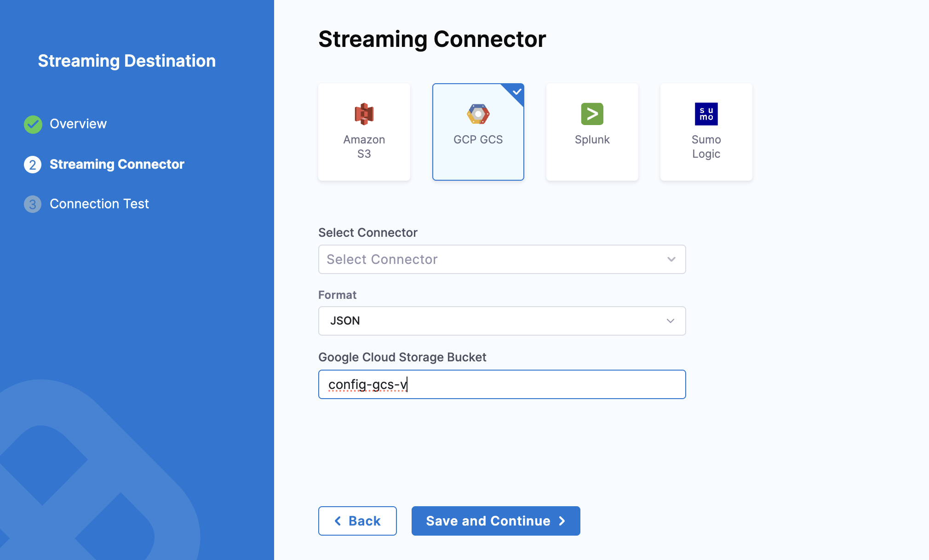This screenshot has height=560, width=929.
Task: Expand the Format dropdown chevron
Action: pyautogui.click(x=670, y=321)
